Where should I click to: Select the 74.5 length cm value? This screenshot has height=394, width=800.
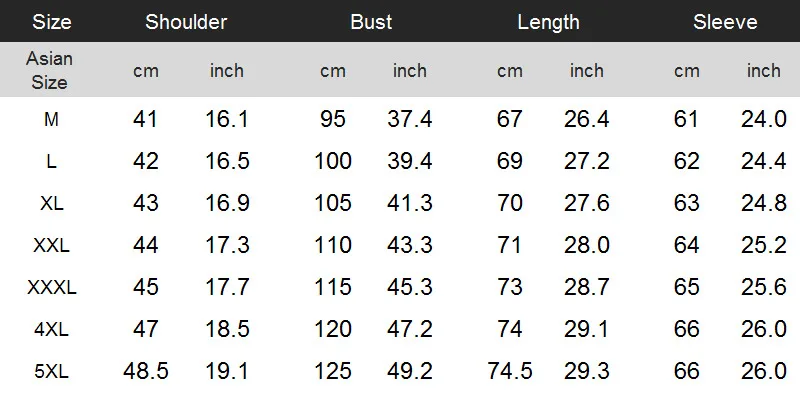[510, 371]
